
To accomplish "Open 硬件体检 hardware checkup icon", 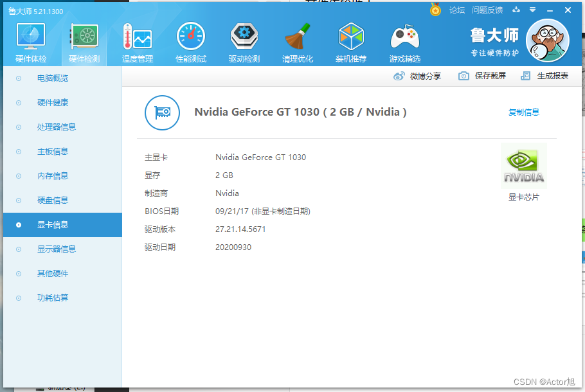I will click(31, 37).
